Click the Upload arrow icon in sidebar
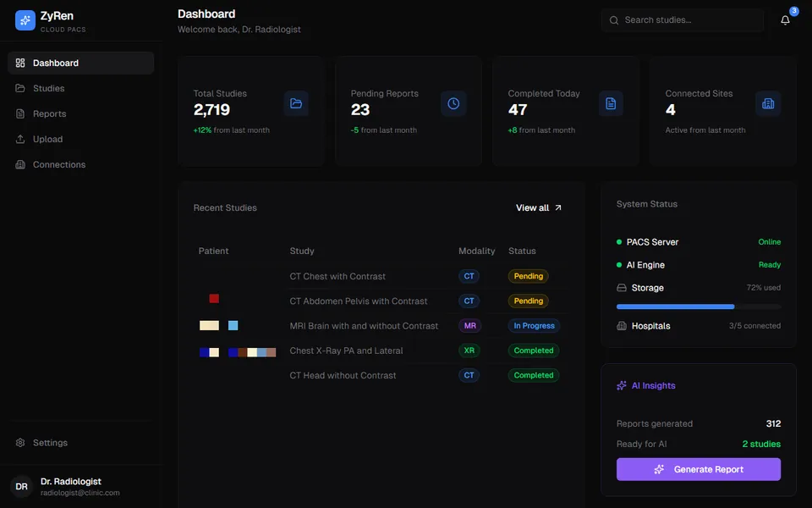 [20, 139]
